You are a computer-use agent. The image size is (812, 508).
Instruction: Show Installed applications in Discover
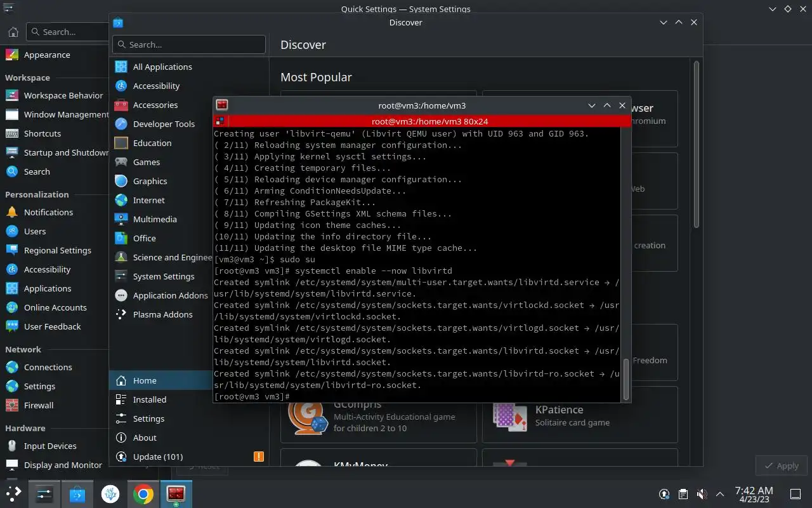coord(161,399)
